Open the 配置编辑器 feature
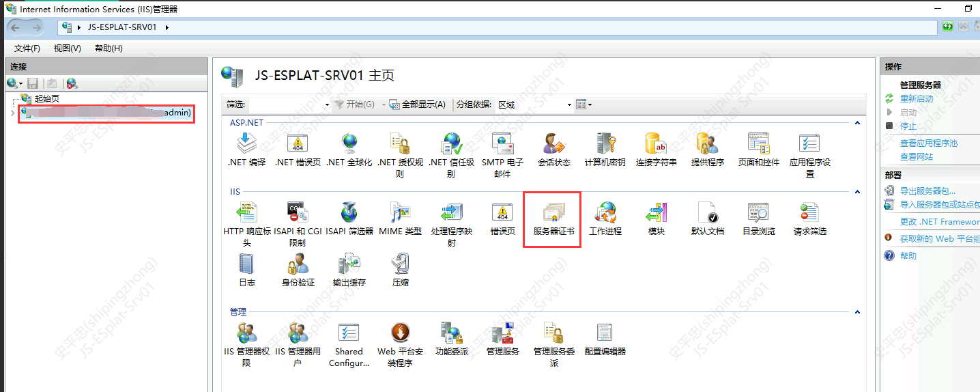Screen dimensions: 980x392 (x=605, y=339)
